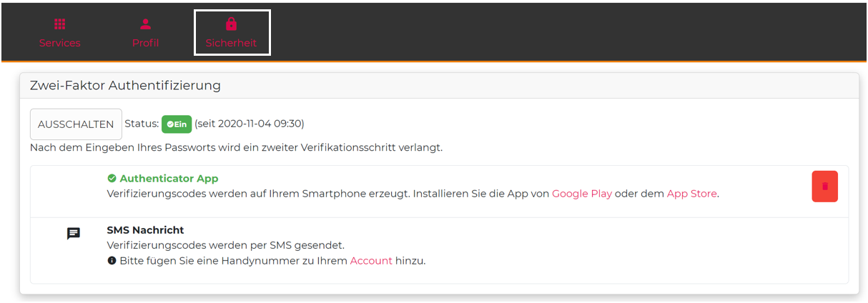The height and width of the screenshot is (303, 868).
Task: Open the Google Play link
Action: 581,194
